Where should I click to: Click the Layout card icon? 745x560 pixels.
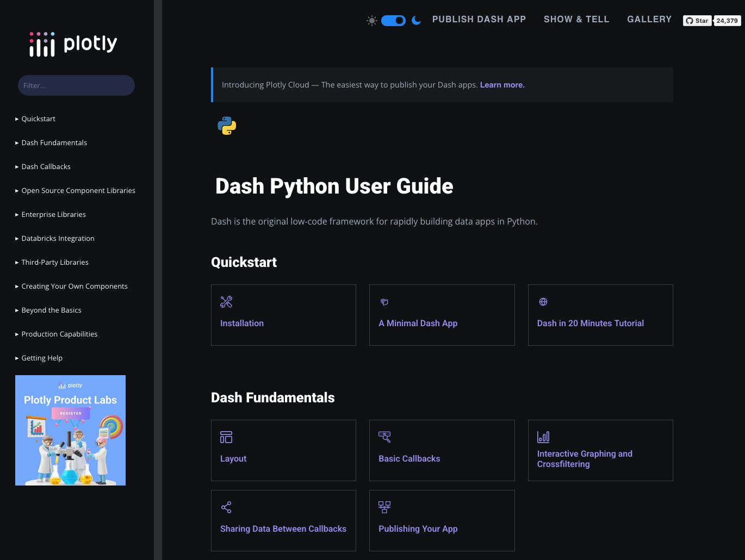[226, 437]
